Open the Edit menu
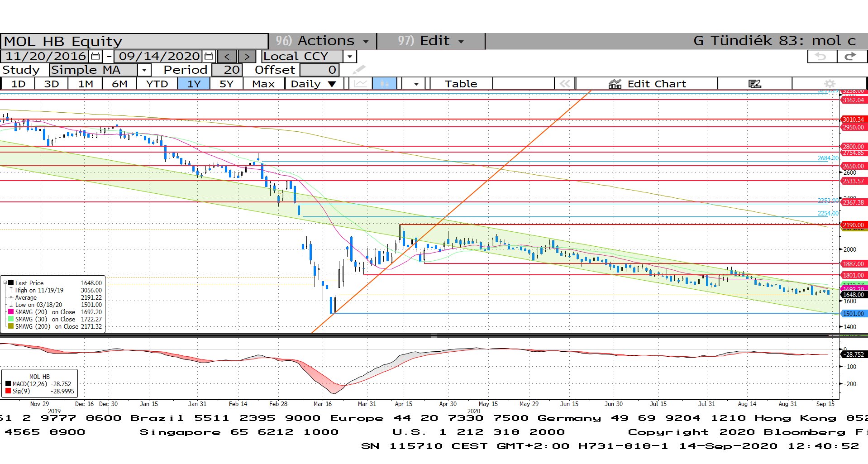Image resolution: width=868 pixels, height=464 pixels. pos(431,41)
